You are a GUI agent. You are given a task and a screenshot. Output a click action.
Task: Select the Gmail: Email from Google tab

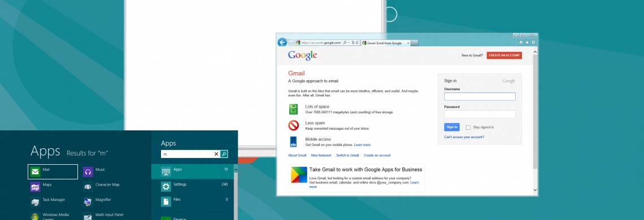[x=385, y=43]
